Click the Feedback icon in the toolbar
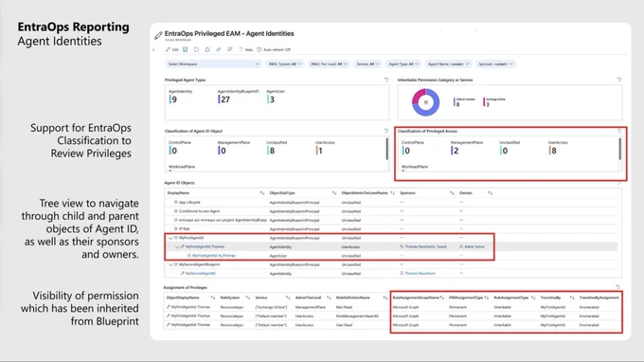644x362 pixels. [x=229, y=49]
